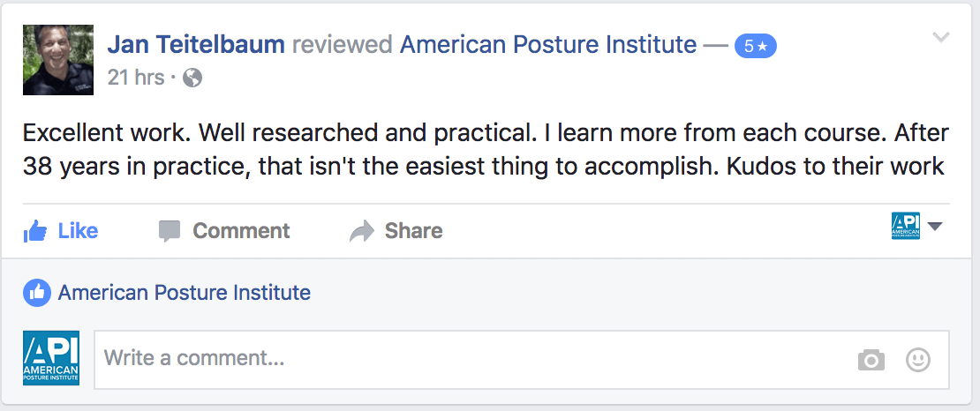Click the thumbs-up icon beside Like
The height and width of the screenshot is (411, 980).
pos(35,231)
